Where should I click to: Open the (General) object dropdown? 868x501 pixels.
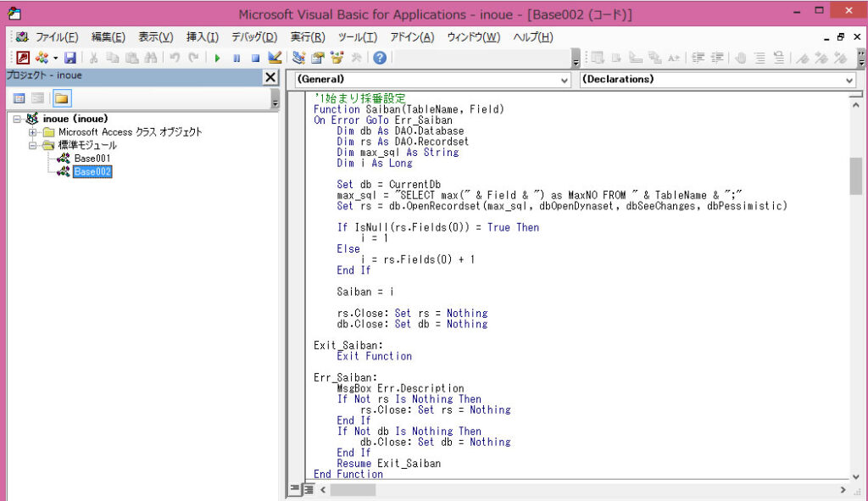[x=564, y=80]
